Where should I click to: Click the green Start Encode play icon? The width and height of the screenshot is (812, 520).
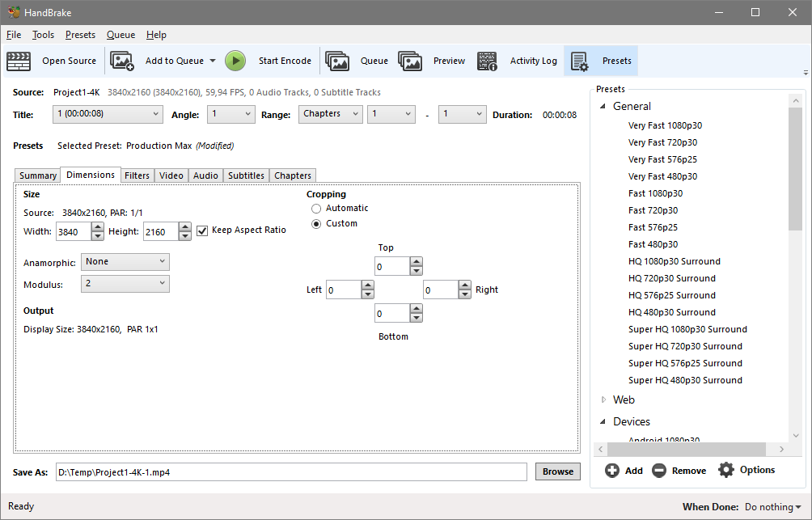tap(235, 61)
